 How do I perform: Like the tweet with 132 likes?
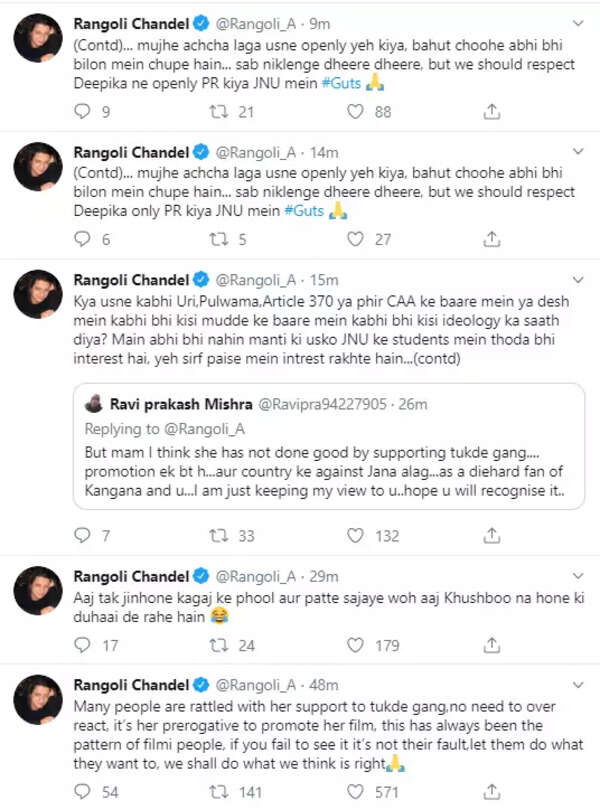click(x=354, y=536)
